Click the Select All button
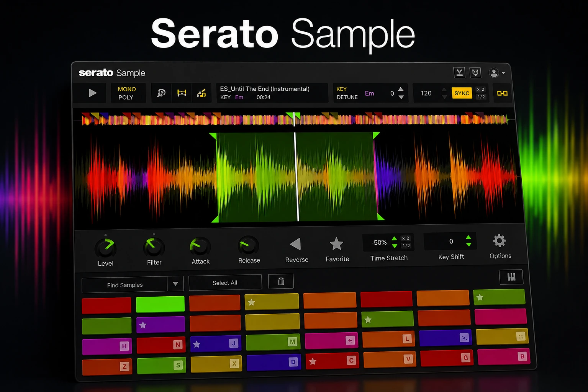 [x=225, y=283]
